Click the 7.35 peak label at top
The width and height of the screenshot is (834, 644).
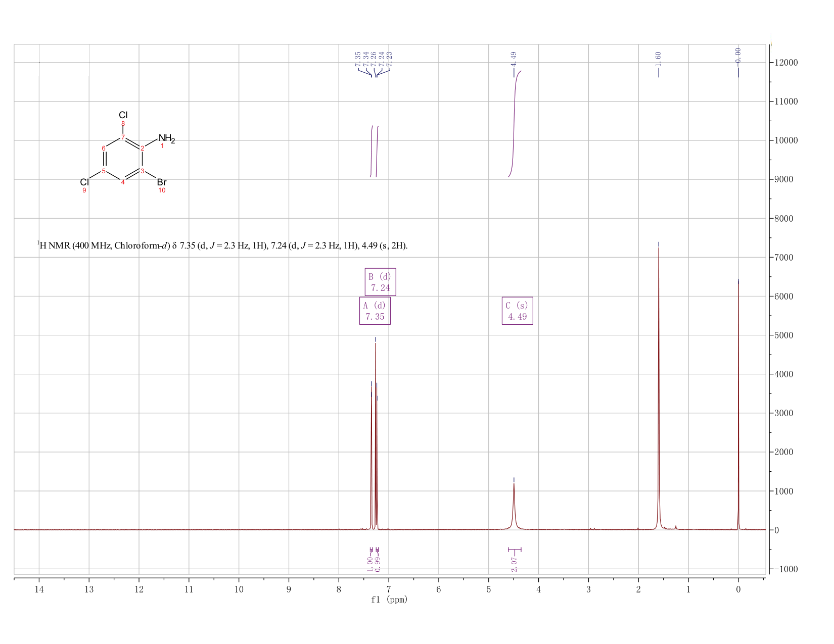tap(358, 59)
